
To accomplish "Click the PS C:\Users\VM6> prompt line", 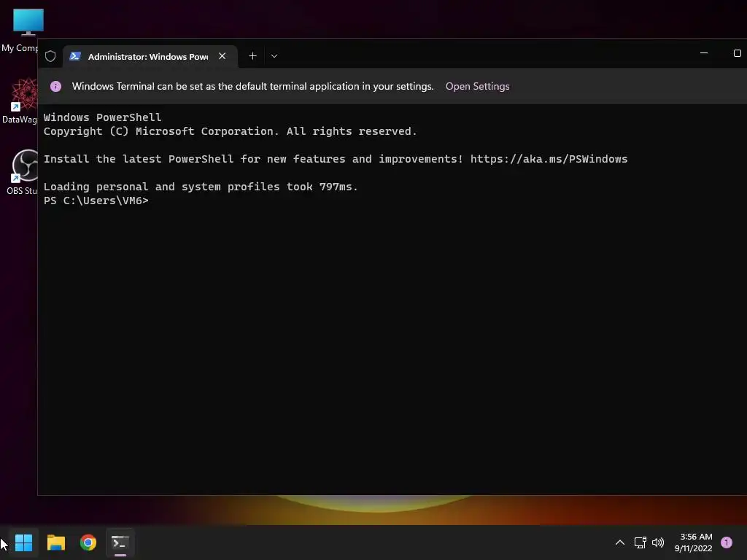I will pos(96,201).
